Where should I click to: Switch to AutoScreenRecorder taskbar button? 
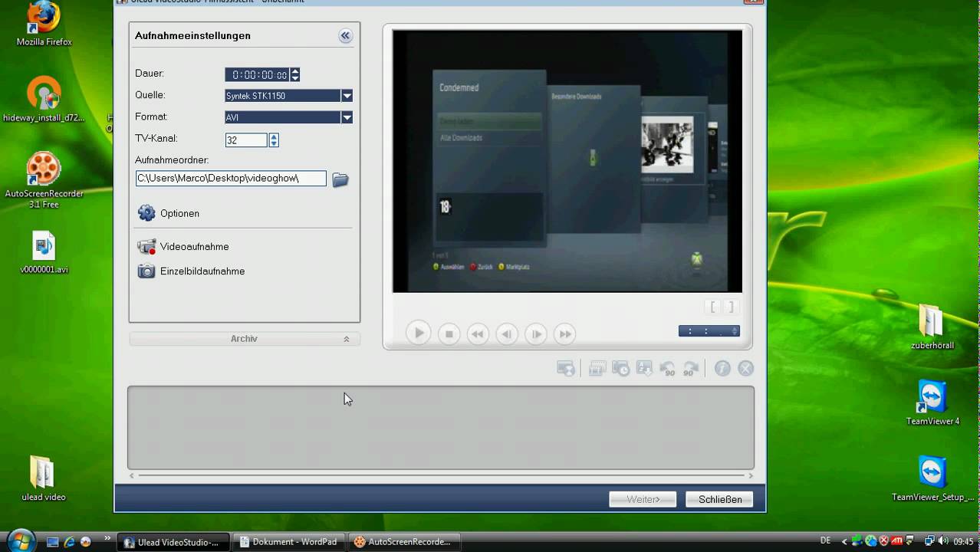coord(403,542)
